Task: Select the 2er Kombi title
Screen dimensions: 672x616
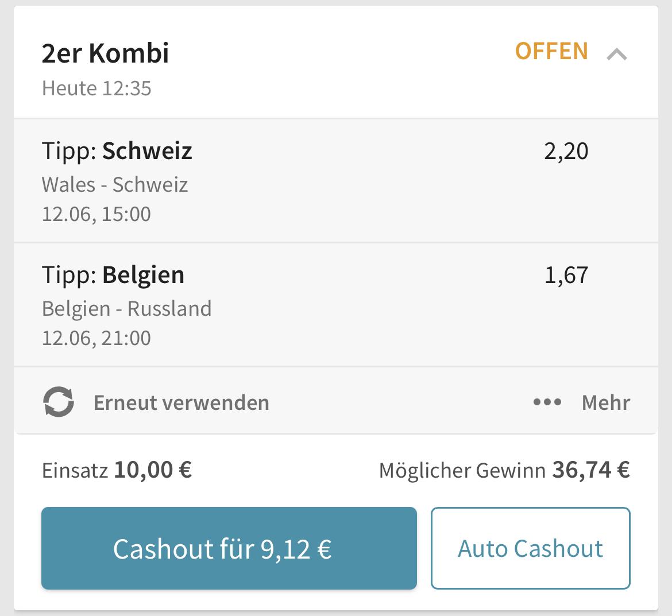Action: click(106, 53)
